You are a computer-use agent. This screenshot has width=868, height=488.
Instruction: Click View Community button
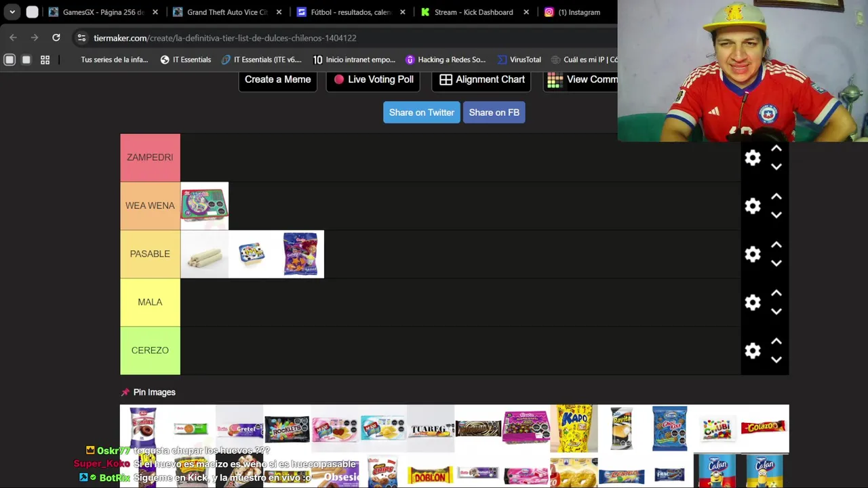pos(581,79)
